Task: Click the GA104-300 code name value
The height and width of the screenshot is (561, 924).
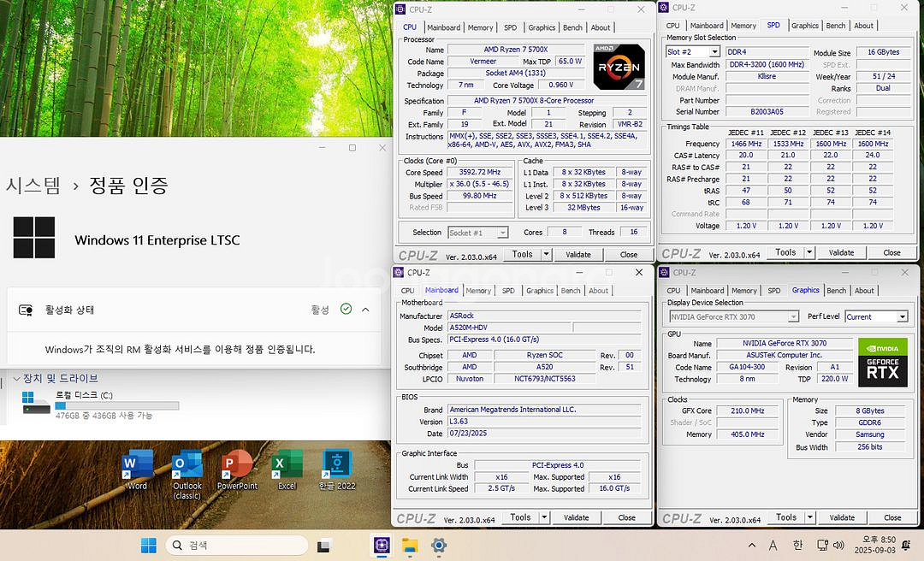Action: click(x=747, y=367)
